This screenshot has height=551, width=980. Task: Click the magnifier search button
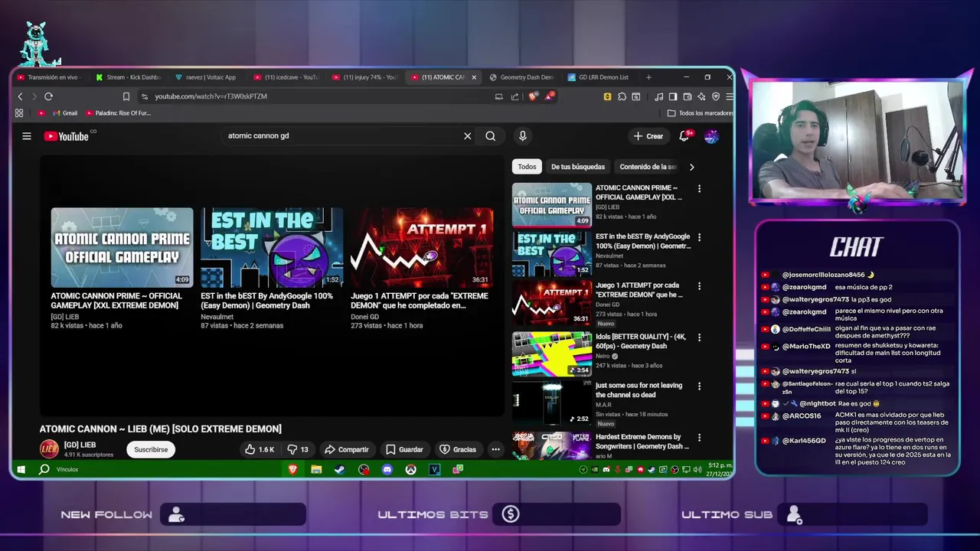(x=490, y=136)
